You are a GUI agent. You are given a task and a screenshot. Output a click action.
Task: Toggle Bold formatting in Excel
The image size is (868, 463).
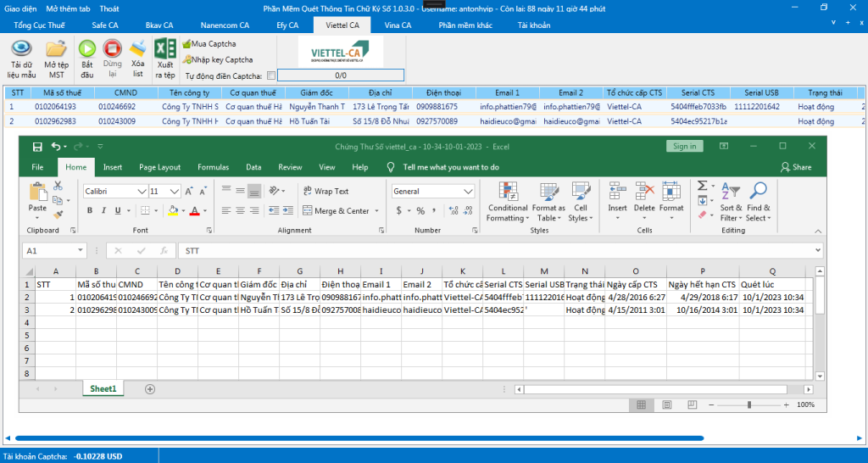click(90, 211)
